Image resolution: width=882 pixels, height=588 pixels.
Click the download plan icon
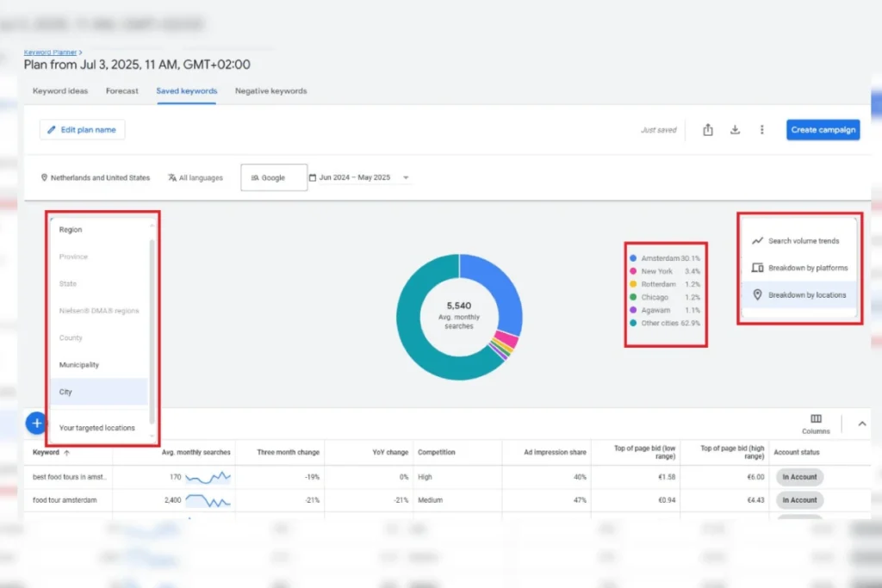[735, 130]
